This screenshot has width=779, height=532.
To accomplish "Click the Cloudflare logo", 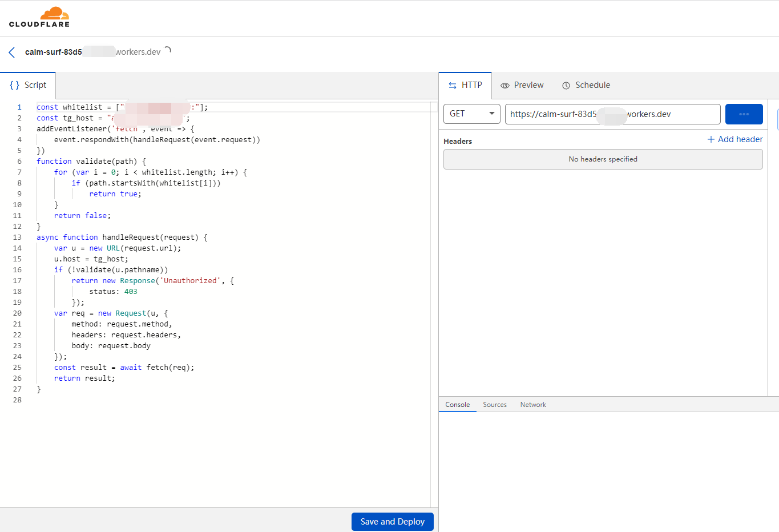I will [x=39, y=17].
